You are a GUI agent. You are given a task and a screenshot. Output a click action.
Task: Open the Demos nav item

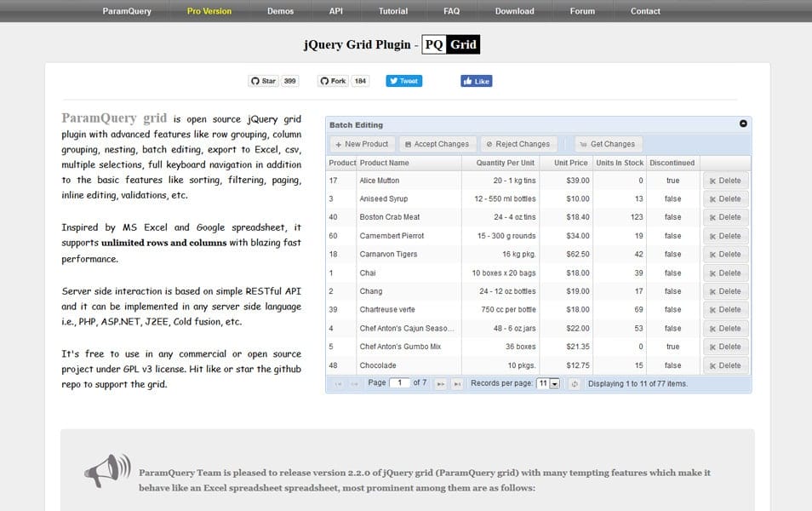[280, 11]
